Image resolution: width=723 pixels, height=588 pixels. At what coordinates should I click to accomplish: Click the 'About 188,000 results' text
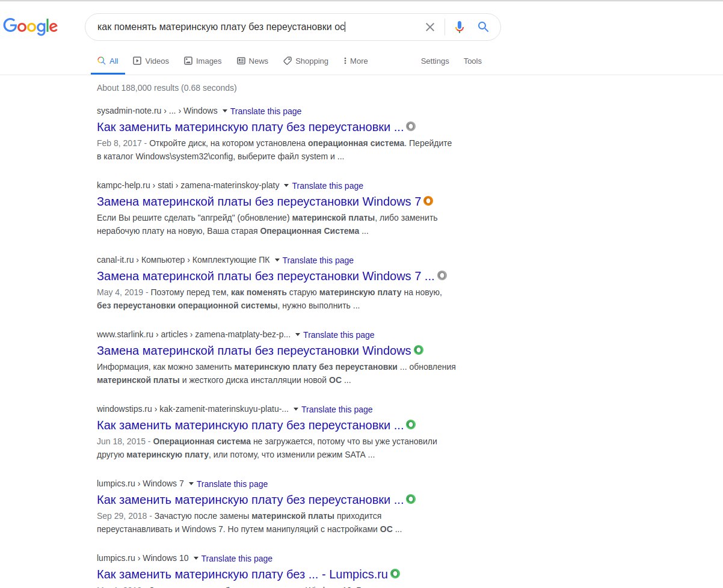point(167,88)
